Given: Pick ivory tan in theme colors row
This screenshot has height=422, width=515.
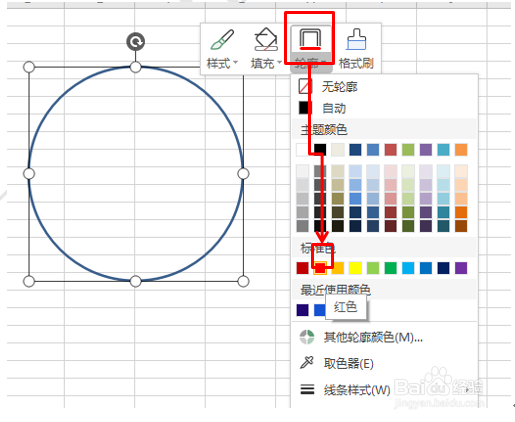Looking at the screenshot, I should (x=338, y=150).
